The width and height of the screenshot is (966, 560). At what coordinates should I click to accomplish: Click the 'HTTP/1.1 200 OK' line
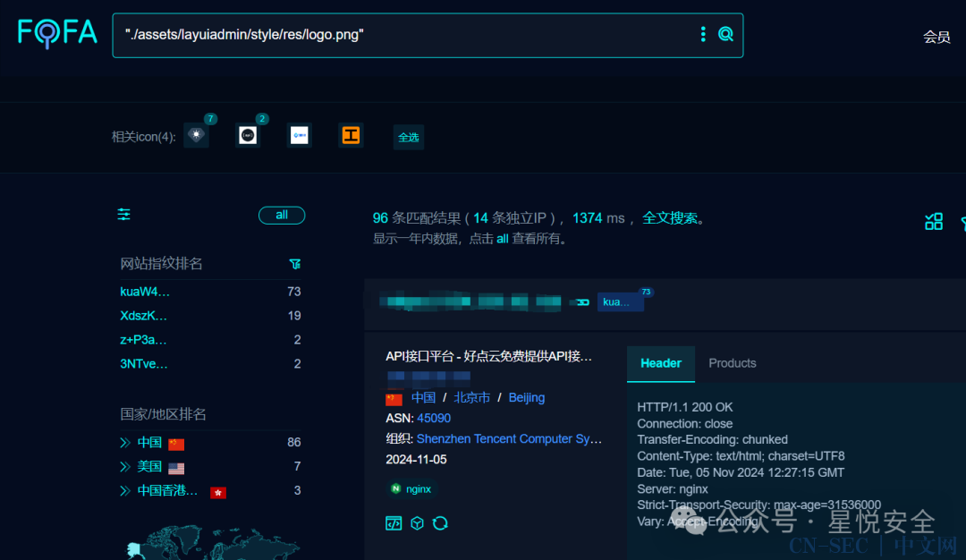685,407
